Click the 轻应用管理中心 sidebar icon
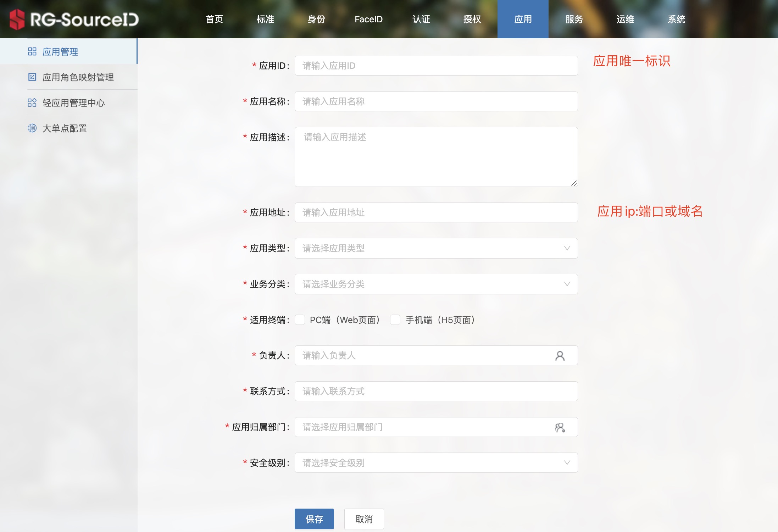 pyautogui.click(x=32, y=103)
